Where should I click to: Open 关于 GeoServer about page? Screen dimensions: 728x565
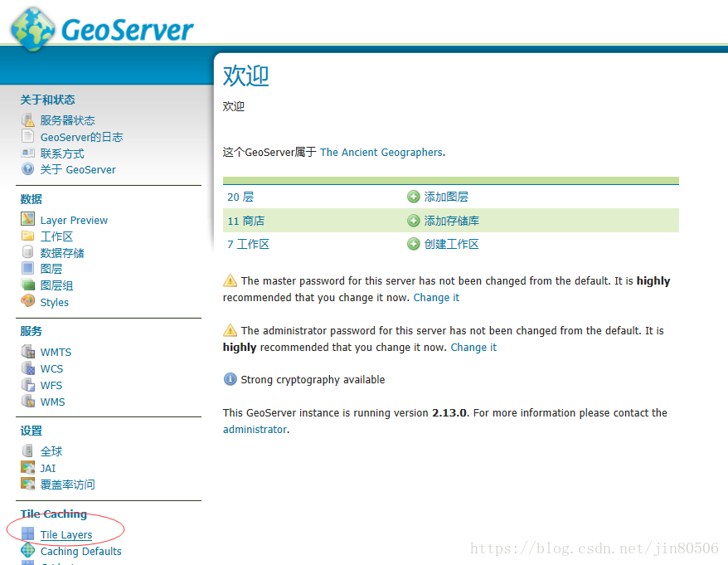pos(78,169)
